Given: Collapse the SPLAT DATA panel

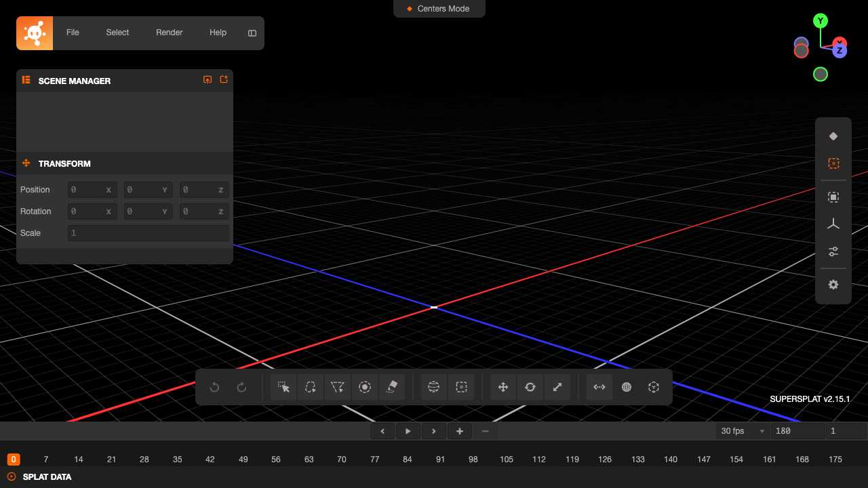Looking at the screenshot, I should click(x=12, y=476).
